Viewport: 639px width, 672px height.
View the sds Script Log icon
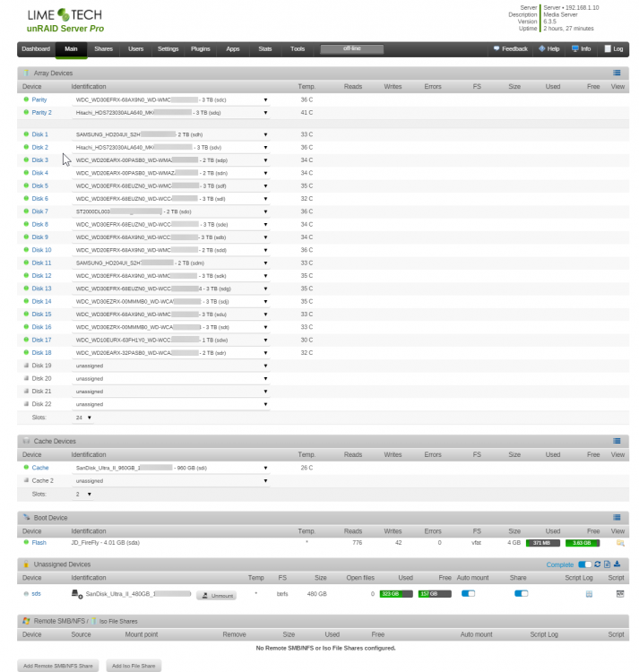[589, 594]
